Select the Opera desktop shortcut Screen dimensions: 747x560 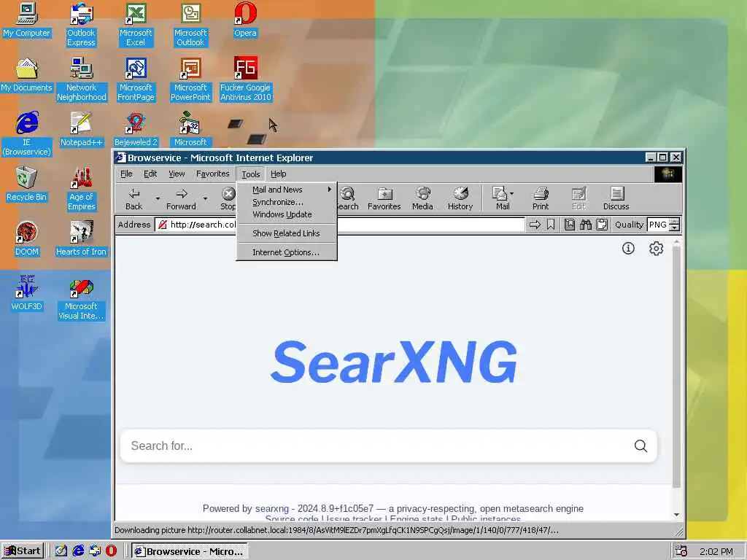tap(245, 20)
